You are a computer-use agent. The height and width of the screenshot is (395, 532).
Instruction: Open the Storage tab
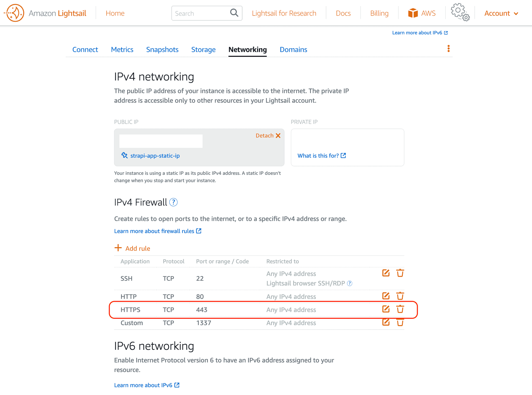point(203,49)
